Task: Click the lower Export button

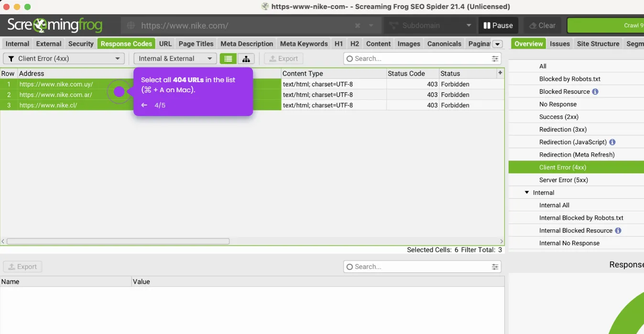Action: (22, 267)
